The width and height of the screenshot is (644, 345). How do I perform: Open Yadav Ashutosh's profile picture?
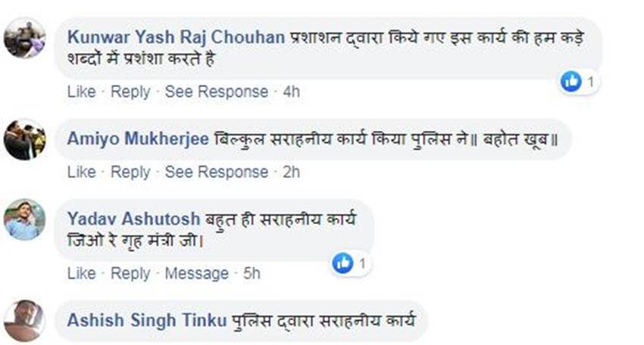[24, 220]
